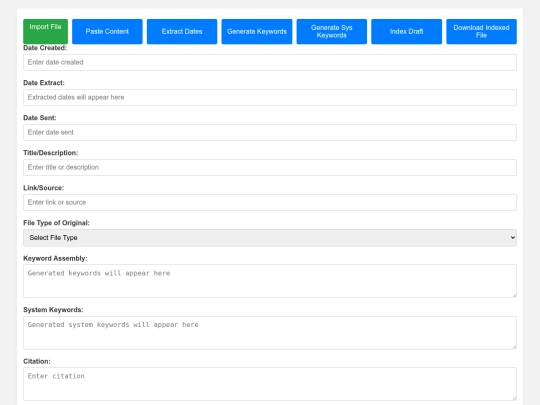
Task: Open the Select File Type dropdown
Action: pyautogui.click(x=270, y=238)
